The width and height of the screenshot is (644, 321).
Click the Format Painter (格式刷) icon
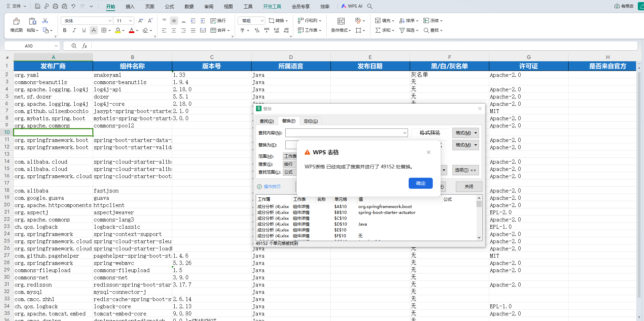tap(16, 21)
